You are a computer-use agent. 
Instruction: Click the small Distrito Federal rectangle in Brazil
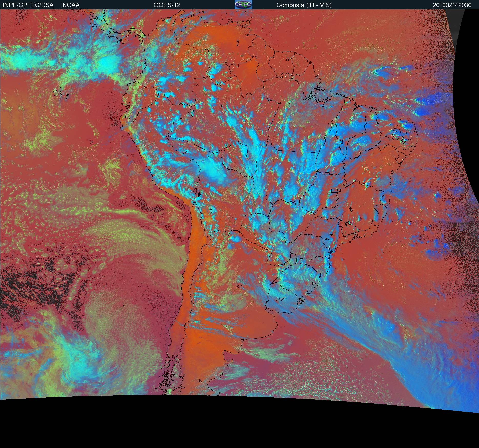pos(334,190)
